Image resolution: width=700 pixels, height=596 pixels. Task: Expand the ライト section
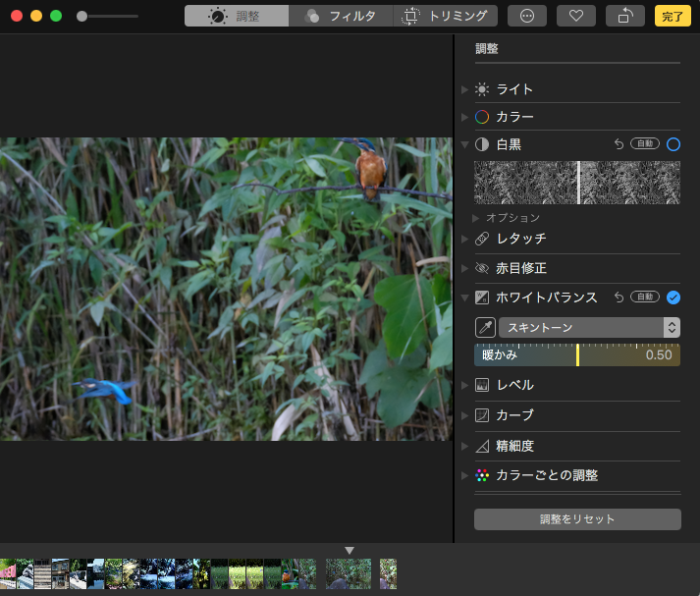point(464,89)
